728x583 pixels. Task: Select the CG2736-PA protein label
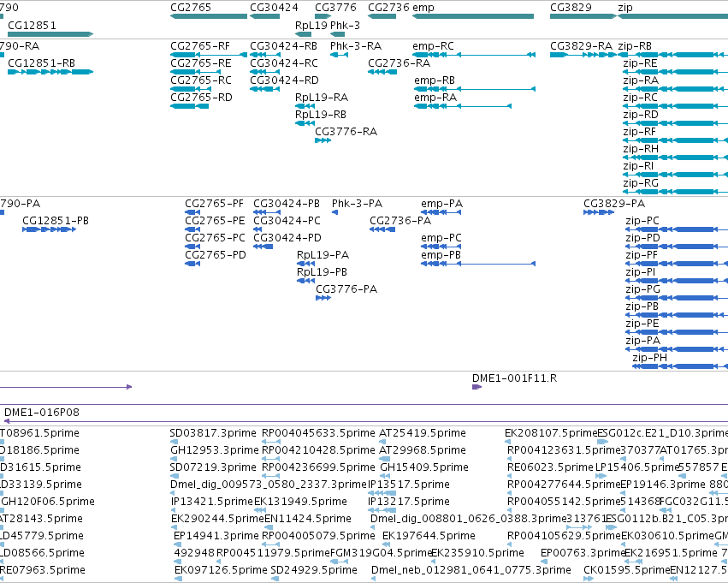click(x=400, y=221)
